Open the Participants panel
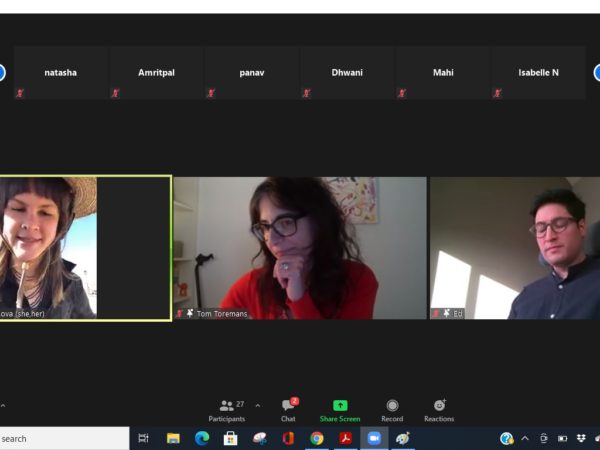Viewport: 600px width, 450px height. click(x=227, y=411)
